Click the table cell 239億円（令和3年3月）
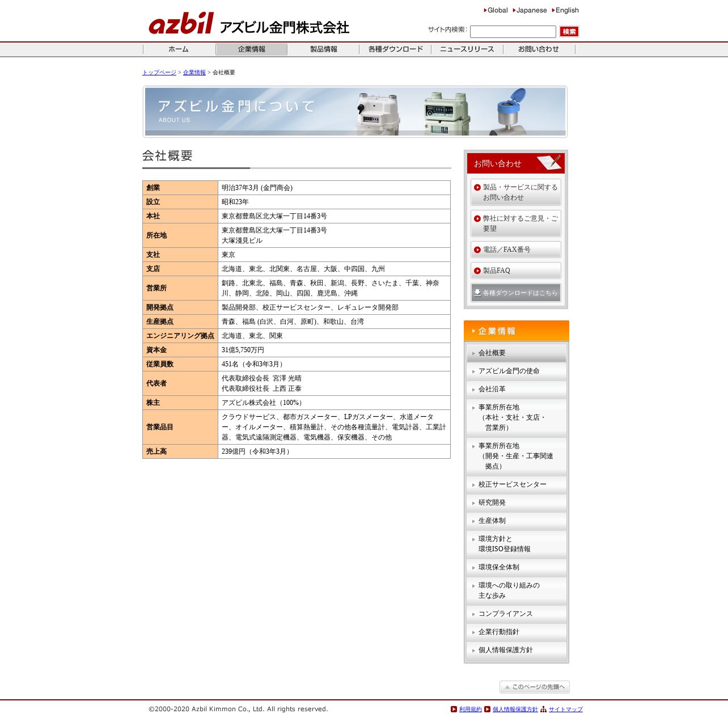Screen dimensions: 728x714 (x=334, y=451)
